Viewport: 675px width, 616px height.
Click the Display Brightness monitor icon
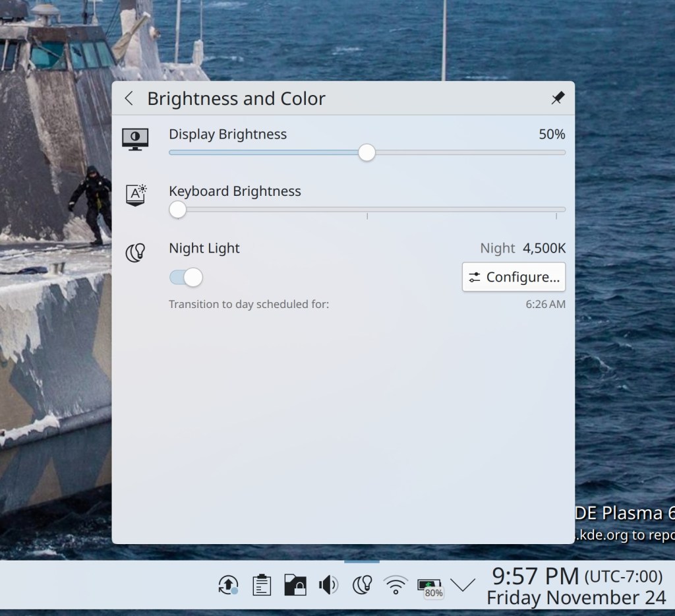135,139
